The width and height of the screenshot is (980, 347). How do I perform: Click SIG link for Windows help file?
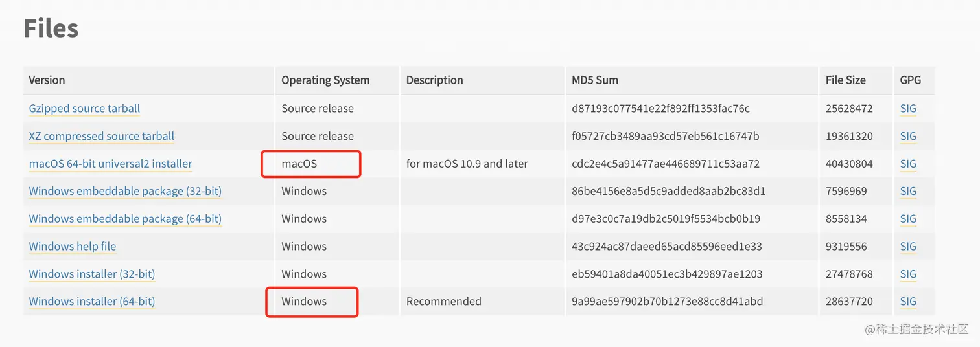point(908,247)
